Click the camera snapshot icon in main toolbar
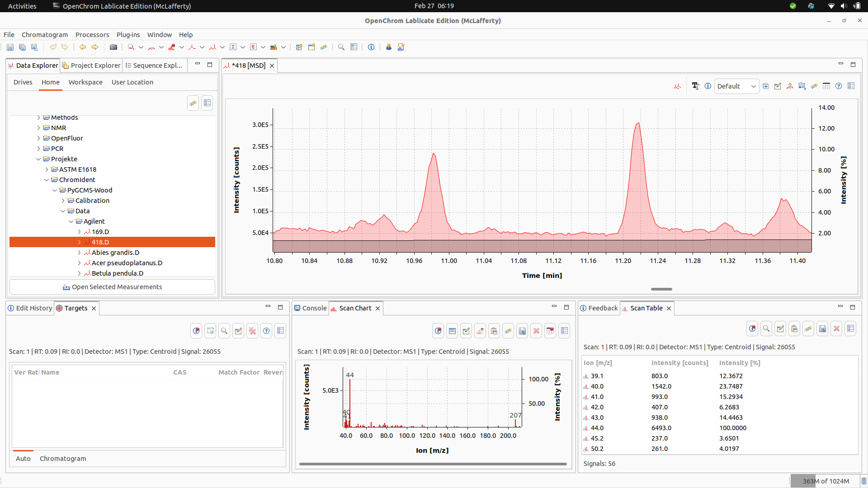Viewport: 868px width, 488px height. [113, 47]
